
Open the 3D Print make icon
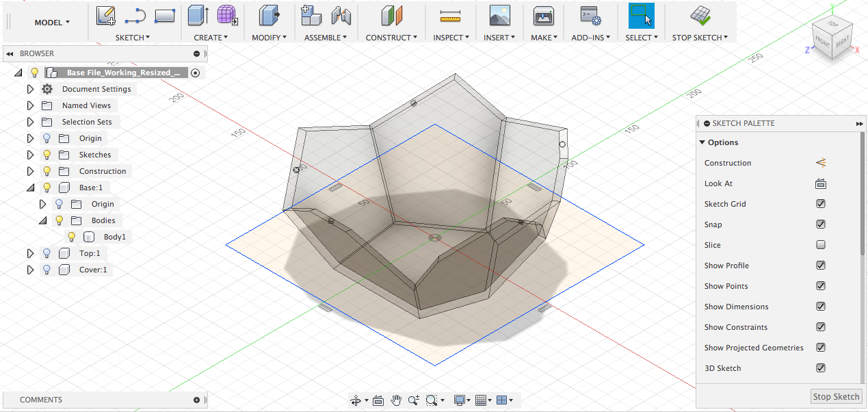point(544,15)
